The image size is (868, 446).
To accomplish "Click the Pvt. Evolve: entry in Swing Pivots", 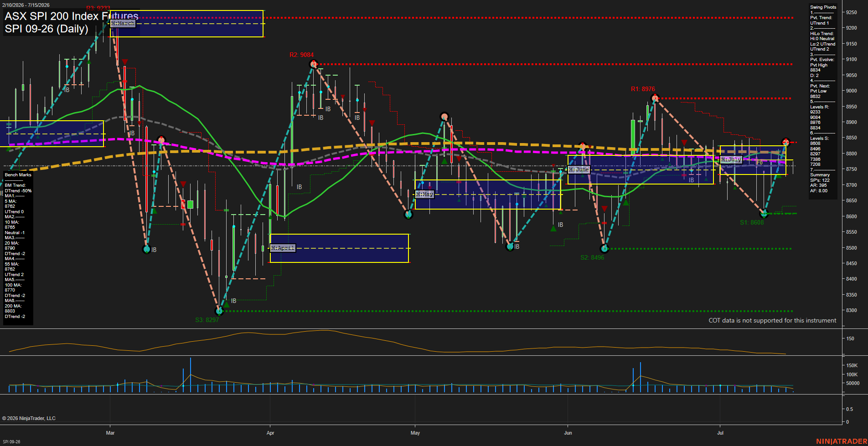I will 822,60.
